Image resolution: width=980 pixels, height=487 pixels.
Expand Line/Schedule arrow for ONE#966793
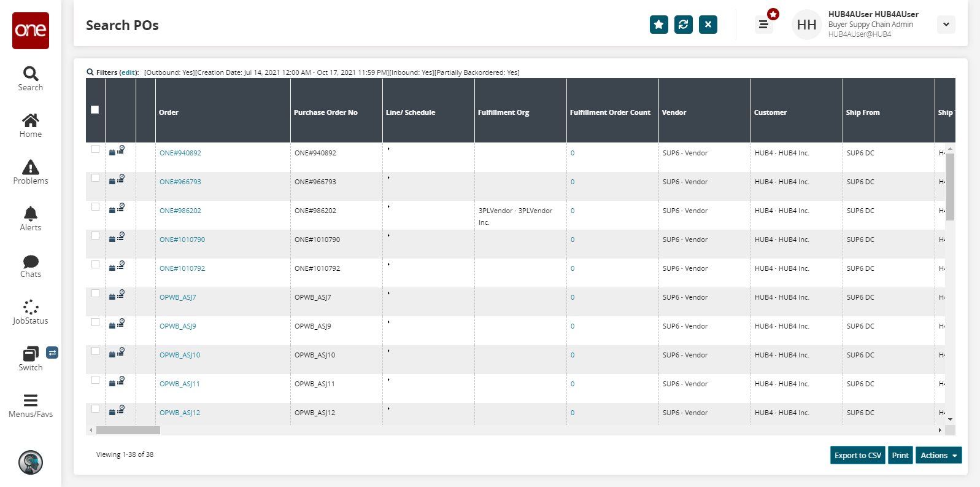coord(388,177)
